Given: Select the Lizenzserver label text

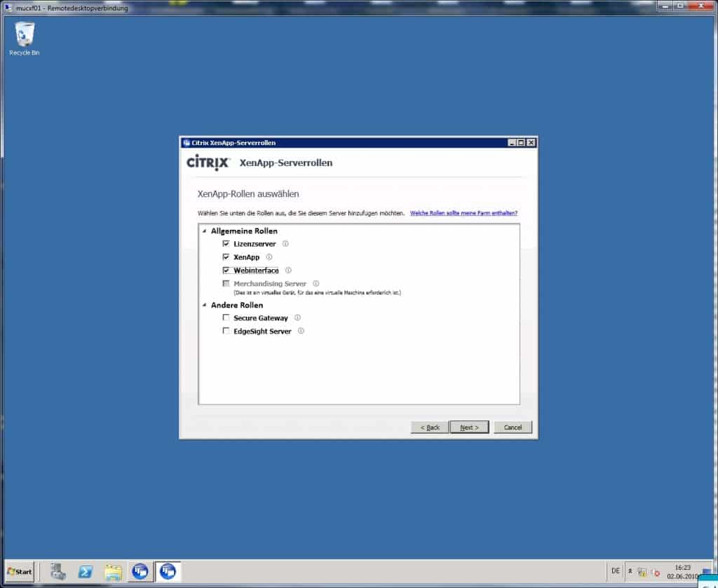Looking at the screenshot, I should (255, 244).
